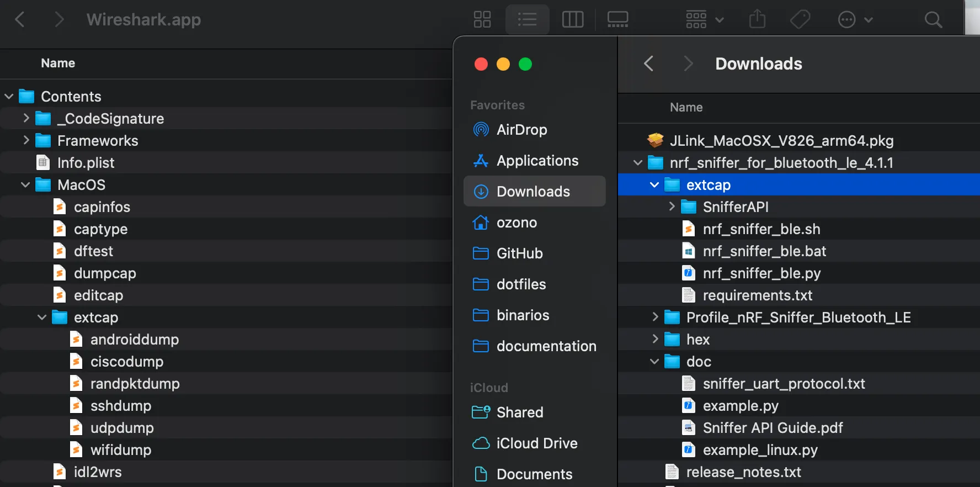Expand the Frameworks folder
This screenshot has width=980, height=487.
26,140
